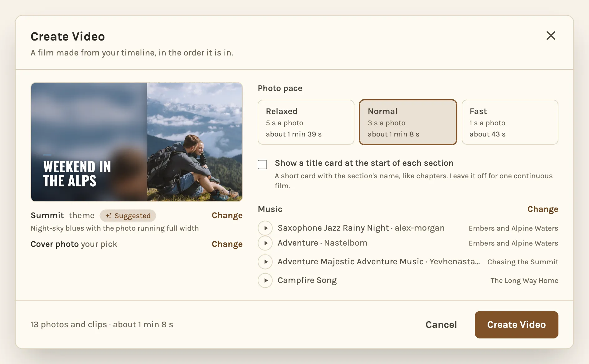Click the Cancel button
This screenshot has width=589, height=364.
441,325
